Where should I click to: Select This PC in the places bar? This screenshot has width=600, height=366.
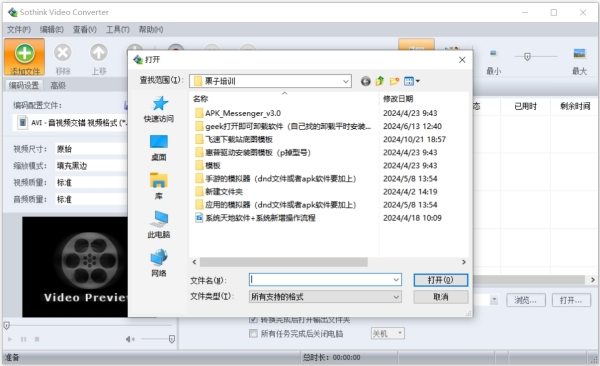(159, 225)
